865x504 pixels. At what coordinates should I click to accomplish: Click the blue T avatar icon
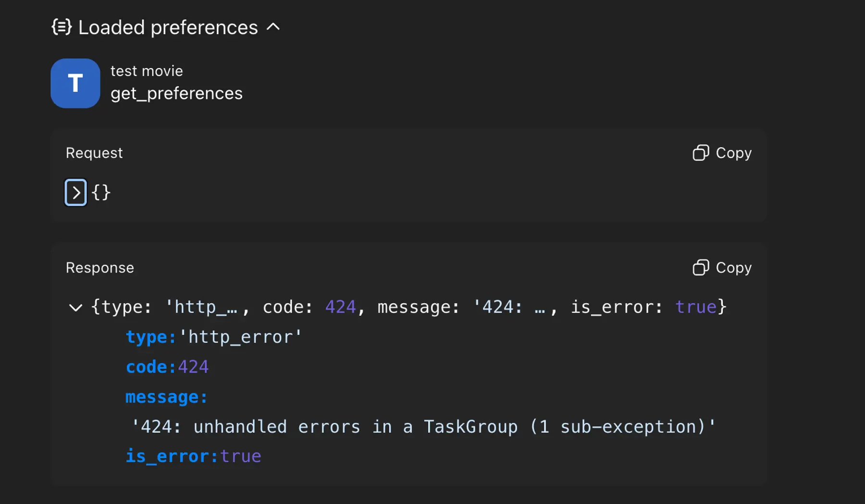coord(75,83)
